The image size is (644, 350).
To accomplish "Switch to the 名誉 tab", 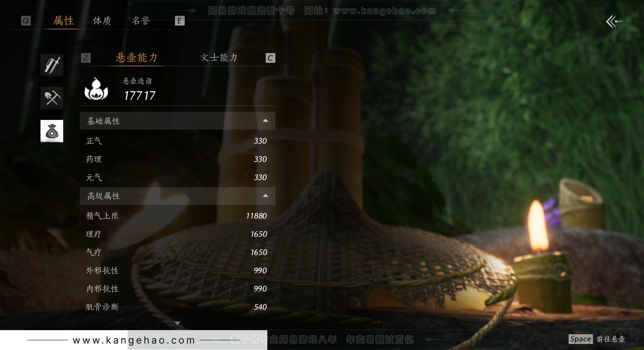I will [141, 21].
